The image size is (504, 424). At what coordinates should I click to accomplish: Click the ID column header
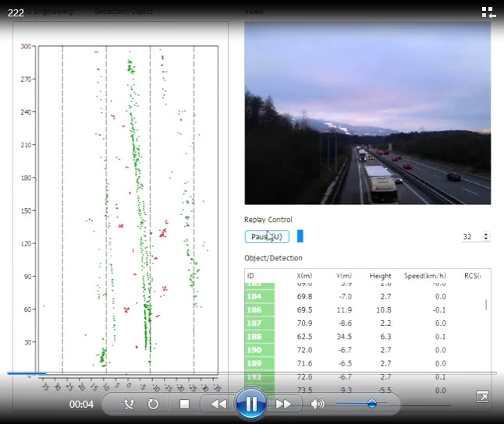(x=251, y=276)
